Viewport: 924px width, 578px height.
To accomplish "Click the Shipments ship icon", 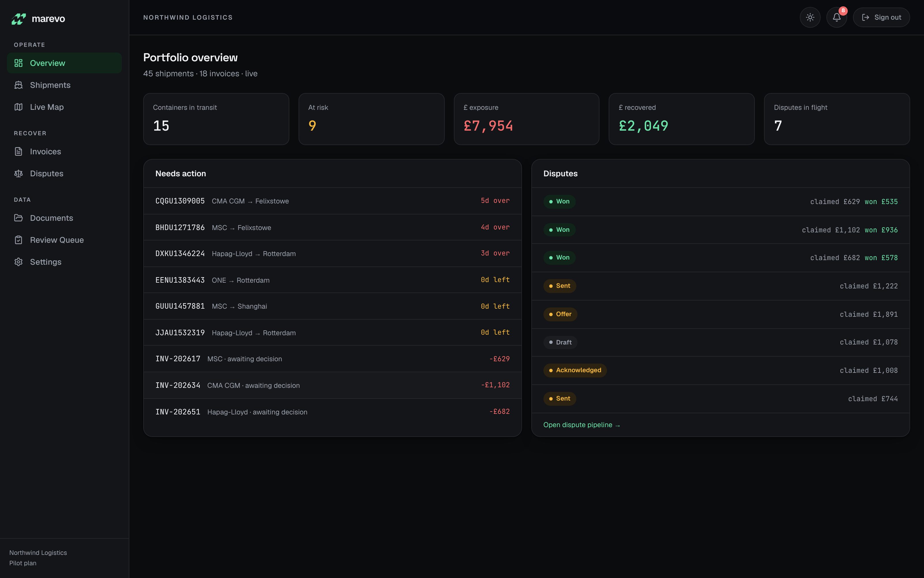I will coord(18,85).
